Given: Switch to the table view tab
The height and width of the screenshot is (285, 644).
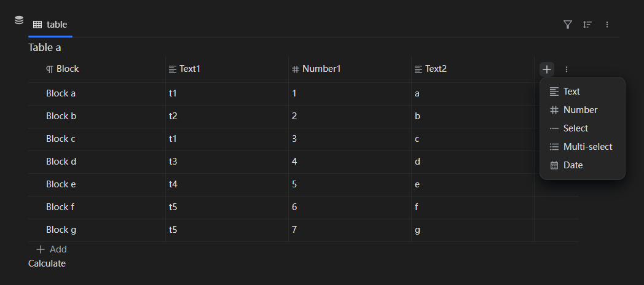Looking at the screenshot, I should pos(50,25).
